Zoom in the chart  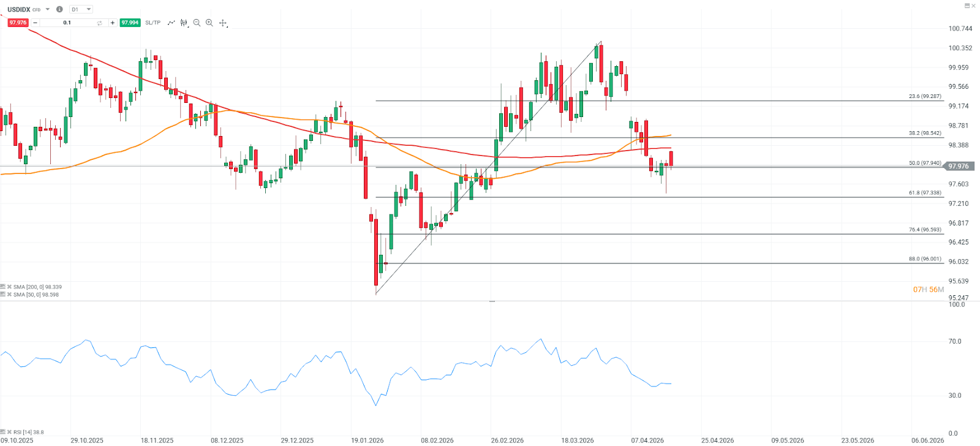point(209,23)
